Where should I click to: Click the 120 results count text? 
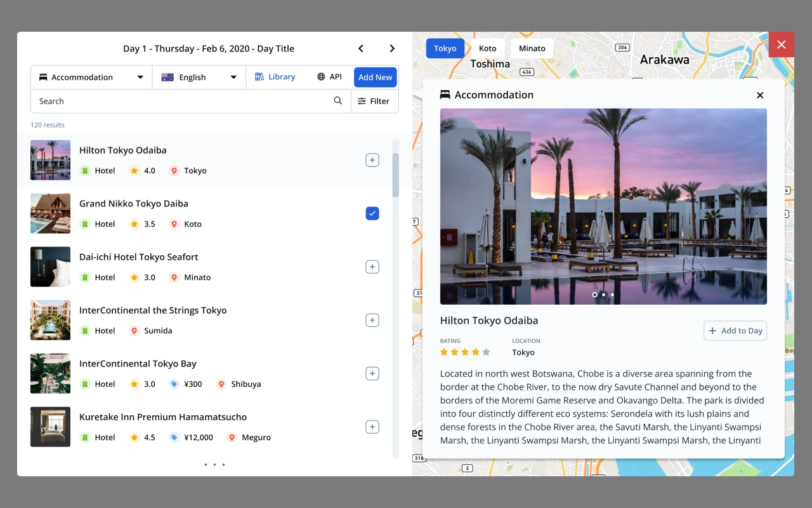(x=48, y=125)
